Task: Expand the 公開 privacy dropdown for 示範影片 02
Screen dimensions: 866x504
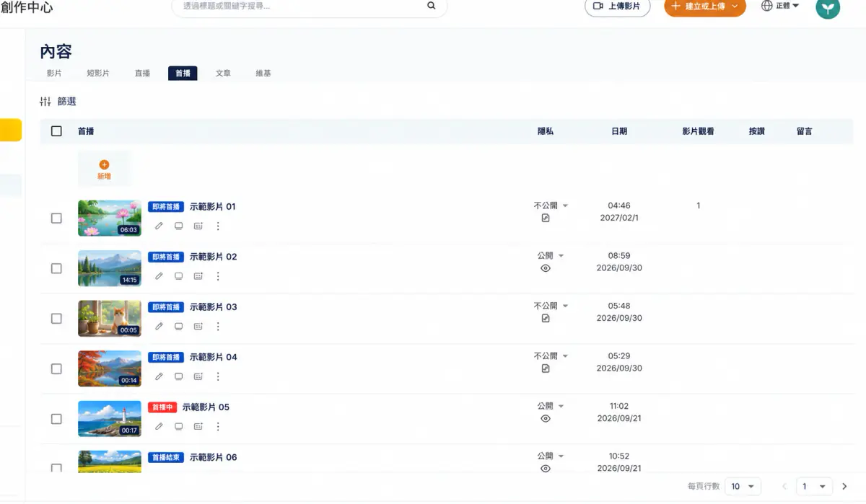Action: click(x=551, y=255)
